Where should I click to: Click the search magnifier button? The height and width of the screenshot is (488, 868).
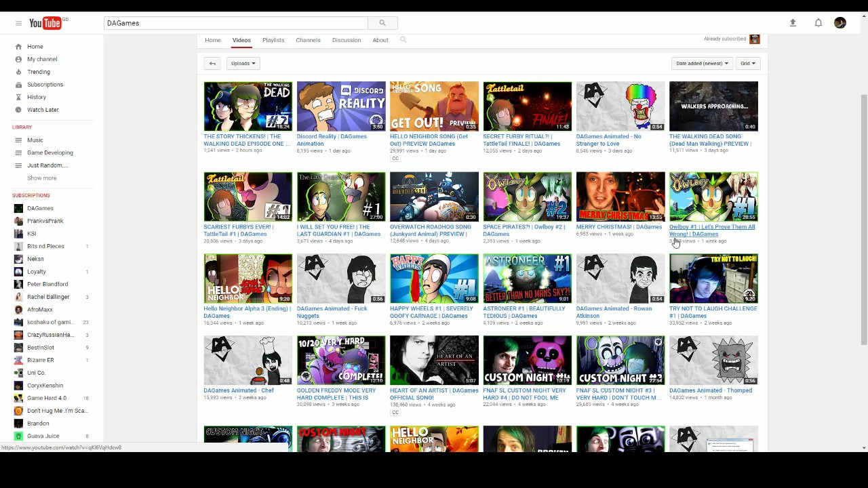pos(382,23)
